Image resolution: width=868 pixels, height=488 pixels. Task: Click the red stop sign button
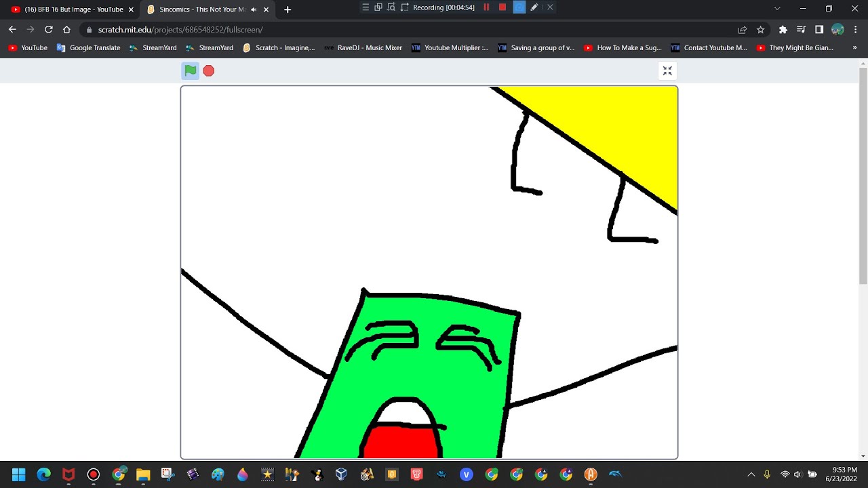coord(209,70)
